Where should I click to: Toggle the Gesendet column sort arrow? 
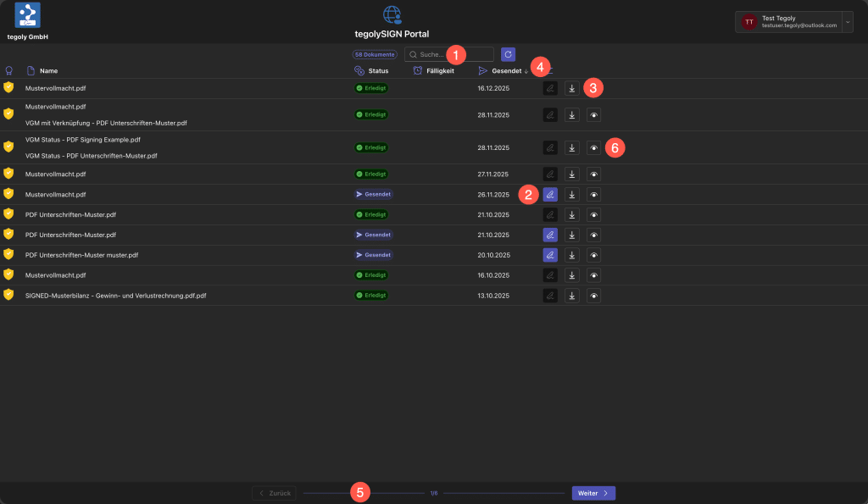(526, 71)
